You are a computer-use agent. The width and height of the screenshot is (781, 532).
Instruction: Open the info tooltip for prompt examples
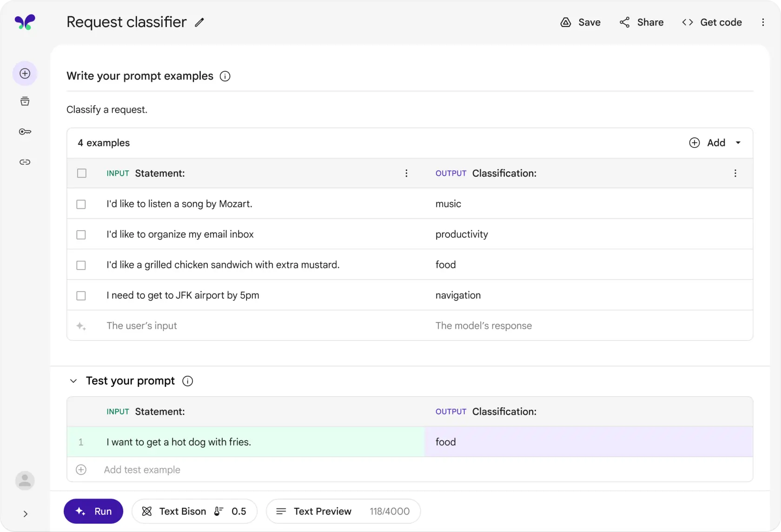(225, 76)
